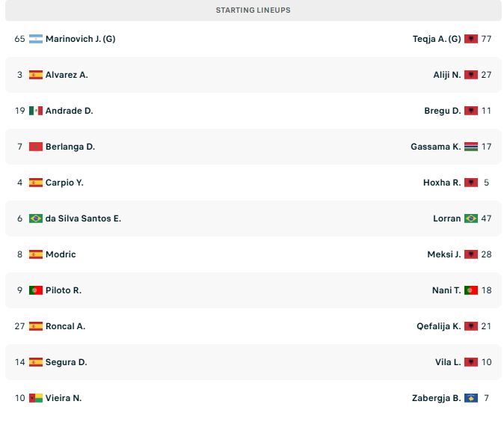Click Portugal flag beside Piloto R.

tap(36, 290)
